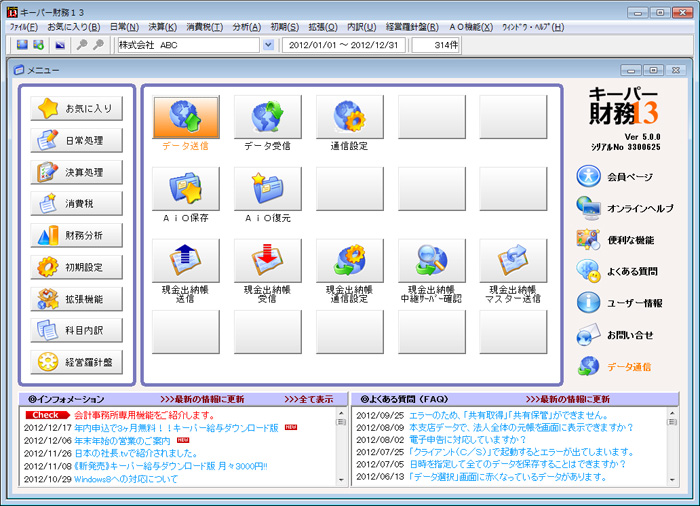700x506 pixels.
Task: Open 通信設定 communication settings icon
Action: (x=350, y=117)
